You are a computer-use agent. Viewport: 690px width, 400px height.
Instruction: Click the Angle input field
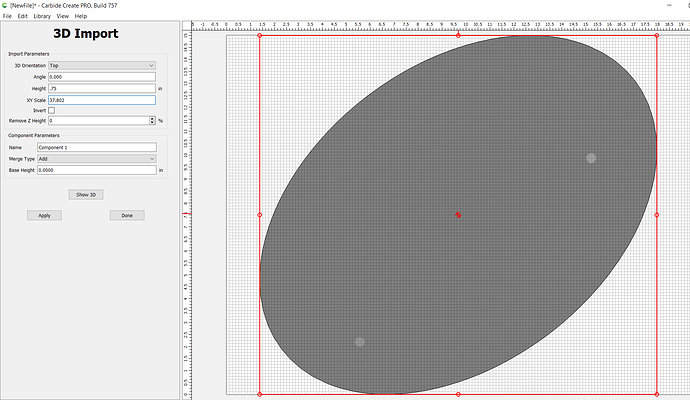(x=102, y=77)
